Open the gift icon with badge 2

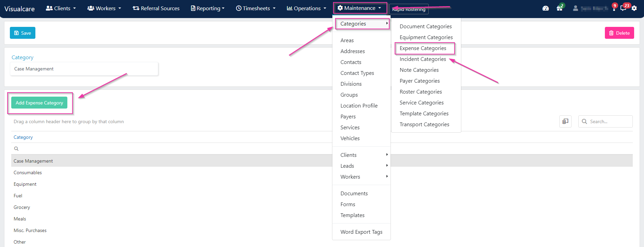click(560, 8)
